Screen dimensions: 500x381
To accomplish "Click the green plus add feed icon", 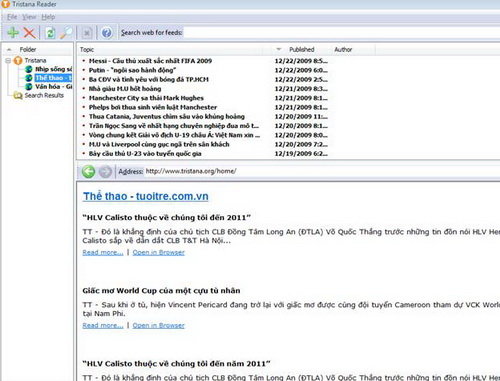I will tap(13, 32).
